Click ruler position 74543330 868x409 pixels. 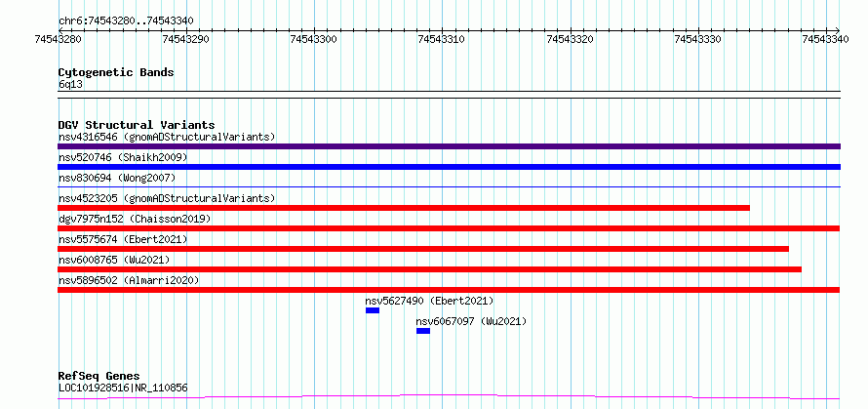pos(698,39)
